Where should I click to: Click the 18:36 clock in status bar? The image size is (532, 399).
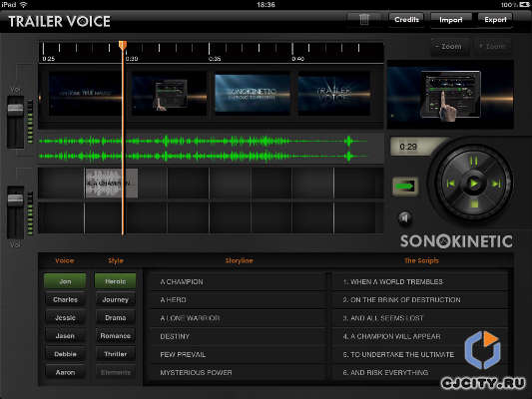266,4
